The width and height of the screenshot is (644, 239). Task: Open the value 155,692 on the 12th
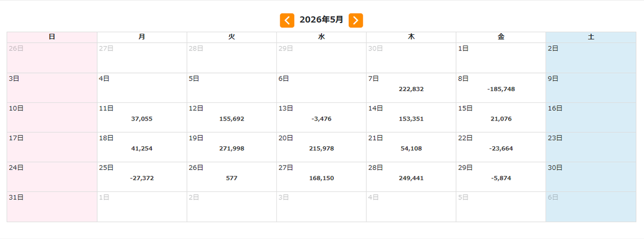pyautogui.click(x=232, y=118)
